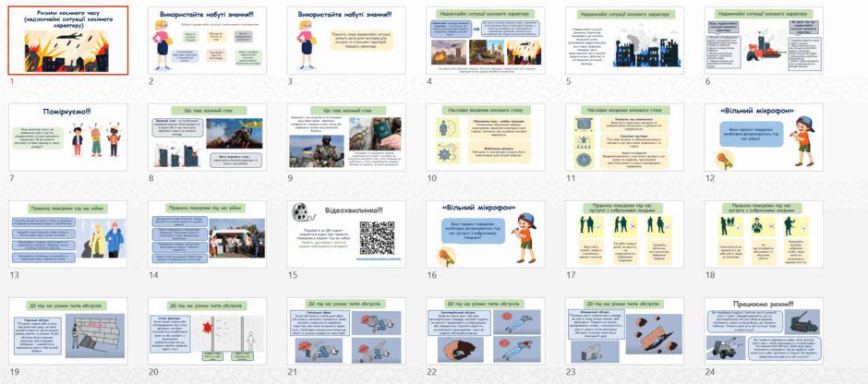
Task: Select slide 3 with the single yellow text box
Action: 346,41
